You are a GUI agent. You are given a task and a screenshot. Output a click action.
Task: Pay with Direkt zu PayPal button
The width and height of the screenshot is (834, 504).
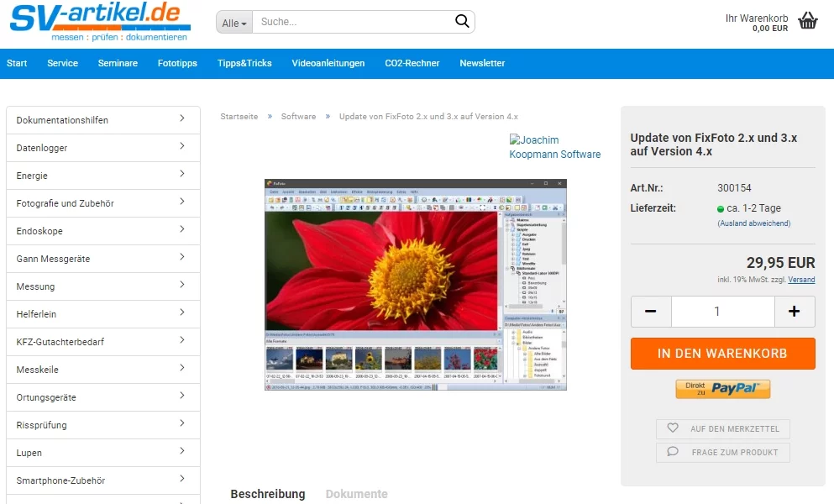[722, 389]
